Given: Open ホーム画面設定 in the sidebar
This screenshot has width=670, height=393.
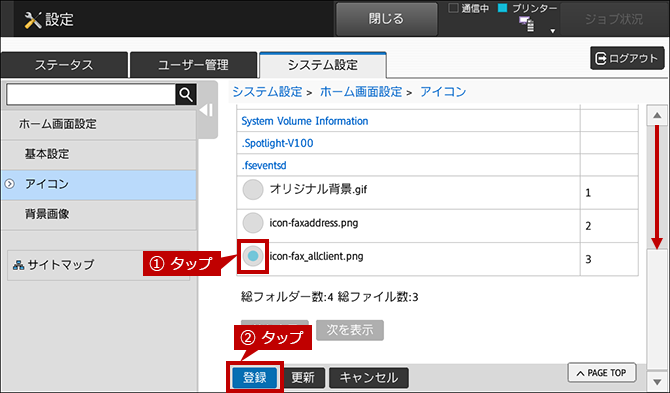Looking at the screenshot, I should (99, 124).
